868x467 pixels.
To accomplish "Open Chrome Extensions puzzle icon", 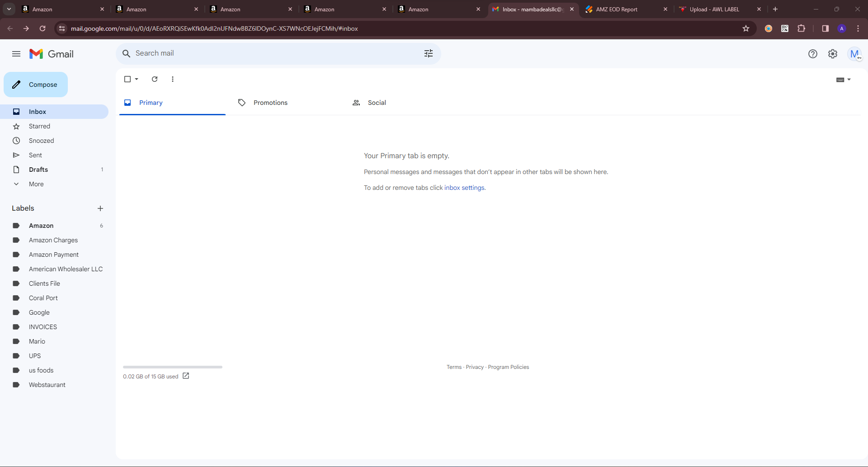I will (x=801, y=28).
